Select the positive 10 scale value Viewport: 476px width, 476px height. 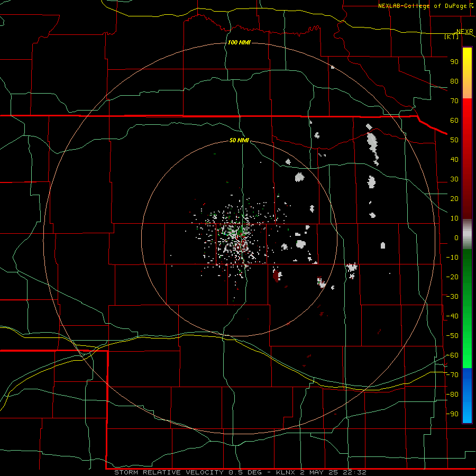tap(454, 218)
